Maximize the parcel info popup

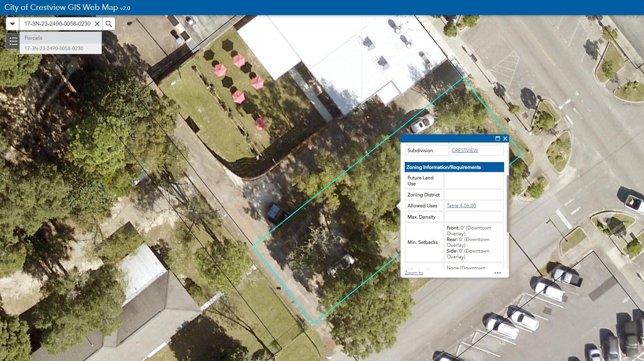coord(497,139)
